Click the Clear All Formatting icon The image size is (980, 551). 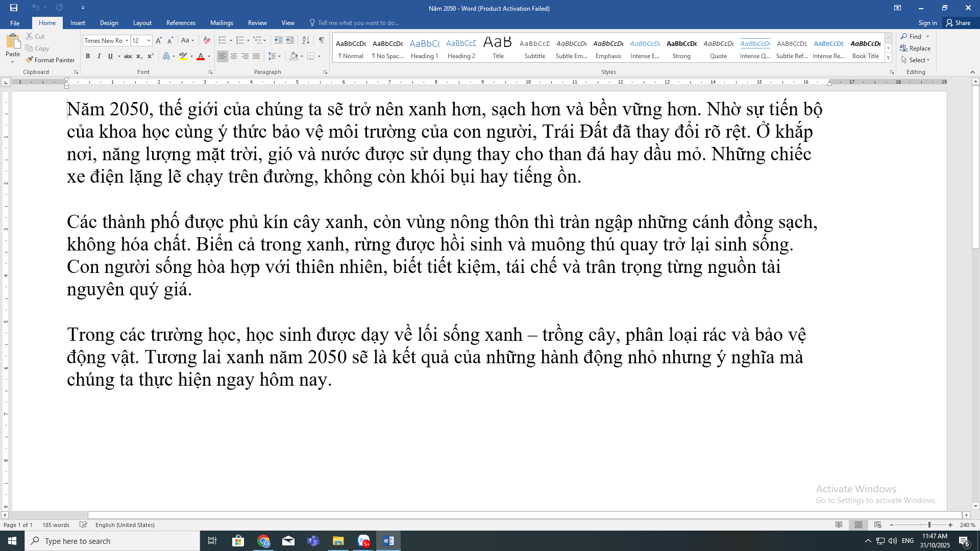pos(207,40)
